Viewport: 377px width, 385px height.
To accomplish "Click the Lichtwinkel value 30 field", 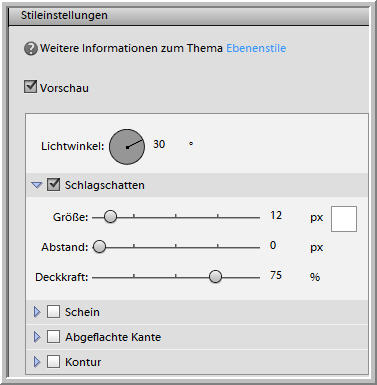I will click(159, 144).
